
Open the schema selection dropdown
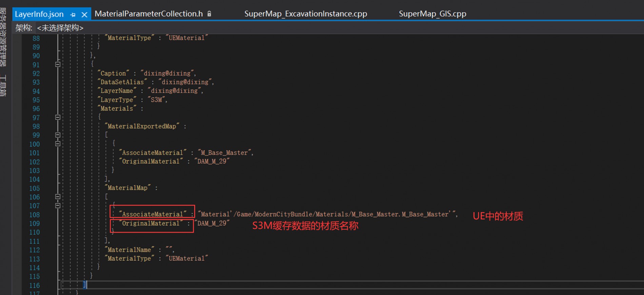pyautogui.click(x=60, y=28)
